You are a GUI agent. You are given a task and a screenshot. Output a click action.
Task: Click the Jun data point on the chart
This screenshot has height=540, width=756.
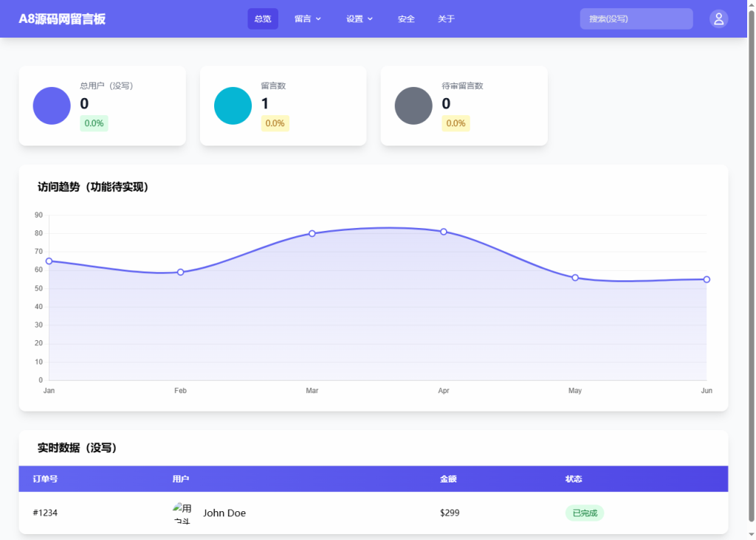[707, 280]
